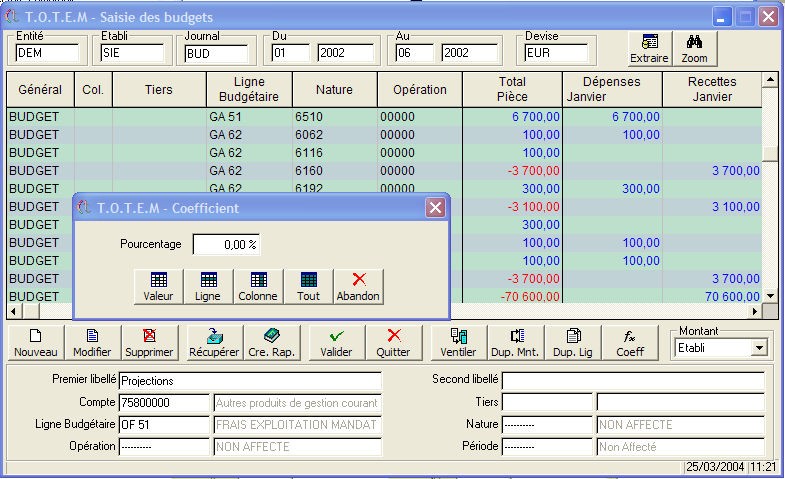The height and width of the screenshot is (479, 785).
Task: Select the Nature cell 6116
Action: click(x=334, y=153)
